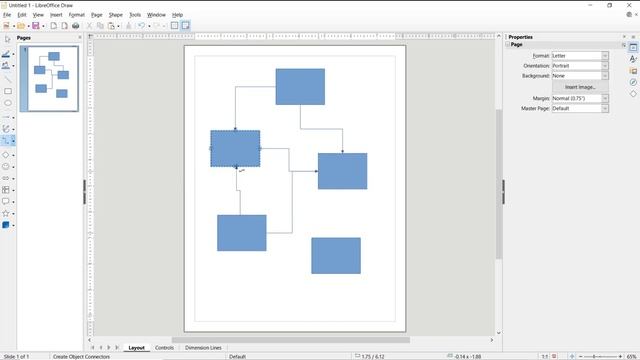Click the Insert Image button
The height and width of the screenshot is (360, 640).
click(580, 87)
